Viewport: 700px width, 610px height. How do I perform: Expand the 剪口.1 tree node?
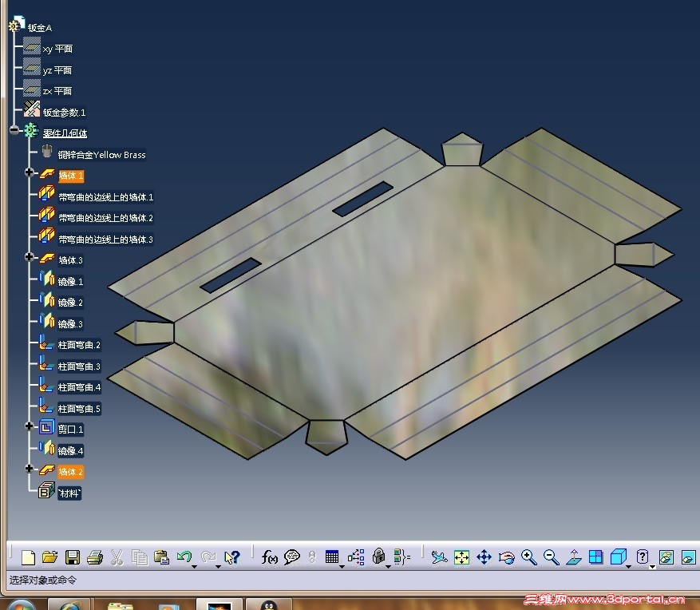click(30, 426)
